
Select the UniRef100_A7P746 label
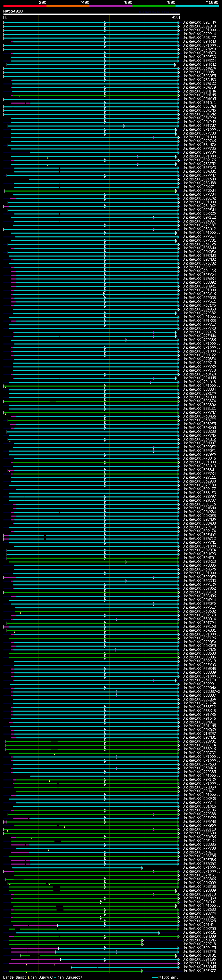point(199,141)
